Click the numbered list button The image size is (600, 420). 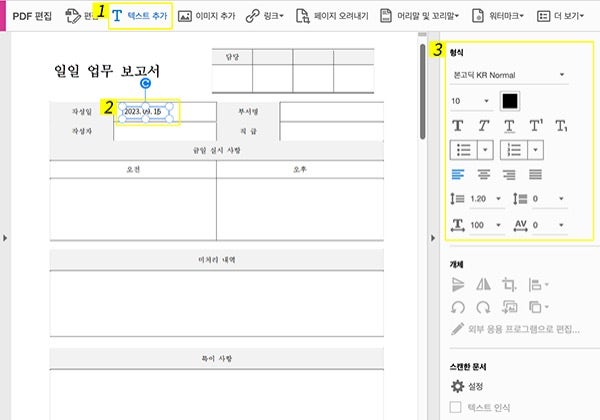click(514, 150)
